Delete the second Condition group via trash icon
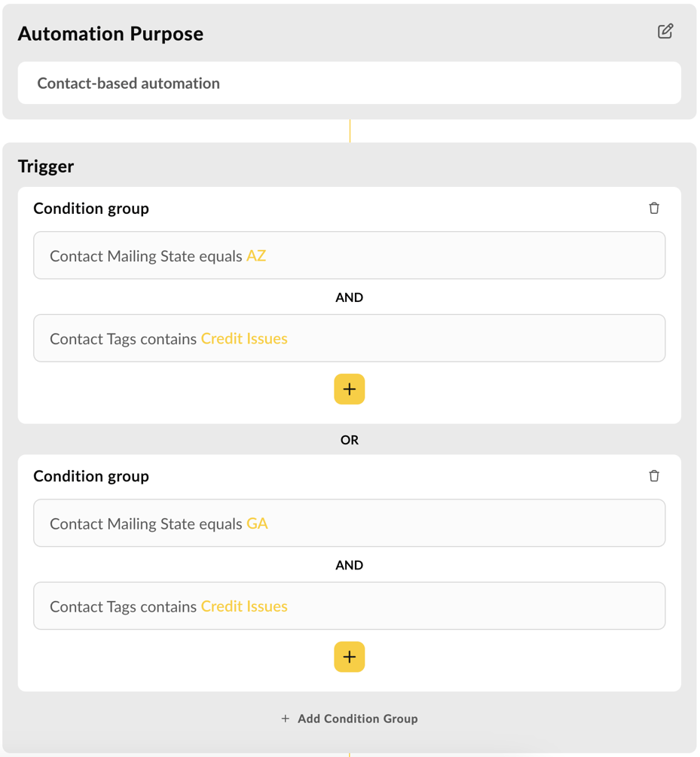Viewport: 700px width, 757px height. (654, 476)
